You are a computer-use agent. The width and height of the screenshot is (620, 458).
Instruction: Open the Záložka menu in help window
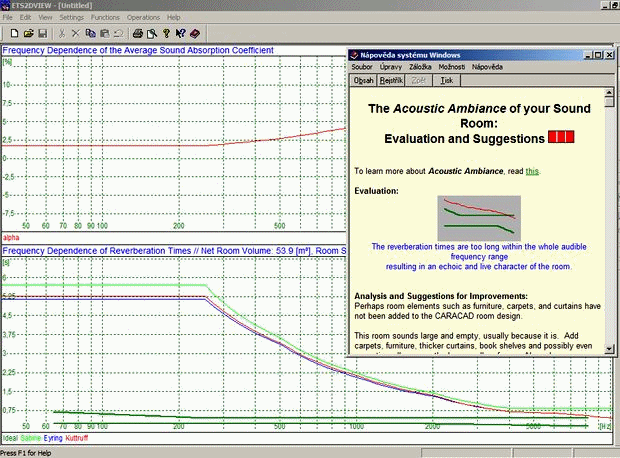[420, 67]
